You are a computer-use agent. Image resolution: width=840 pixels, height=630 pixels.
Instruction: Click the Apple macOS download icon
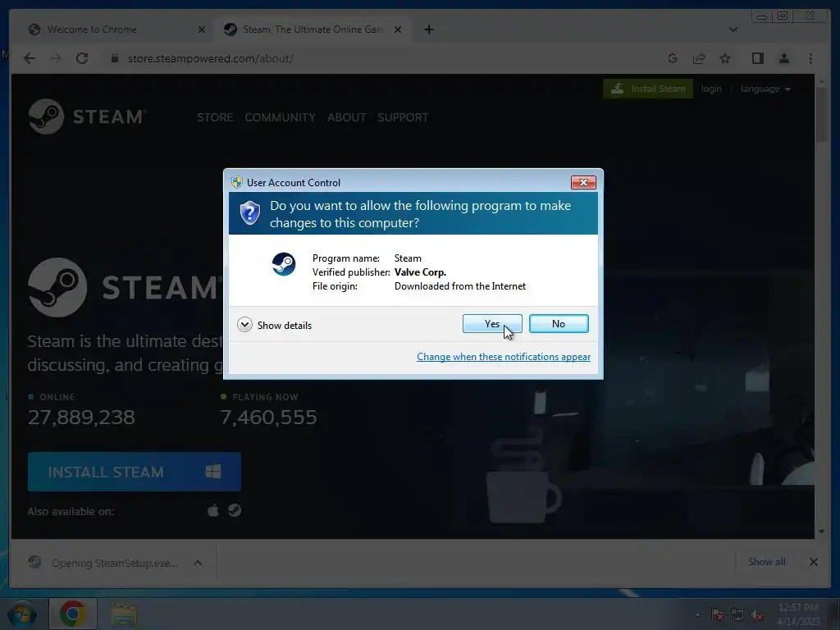213,510
